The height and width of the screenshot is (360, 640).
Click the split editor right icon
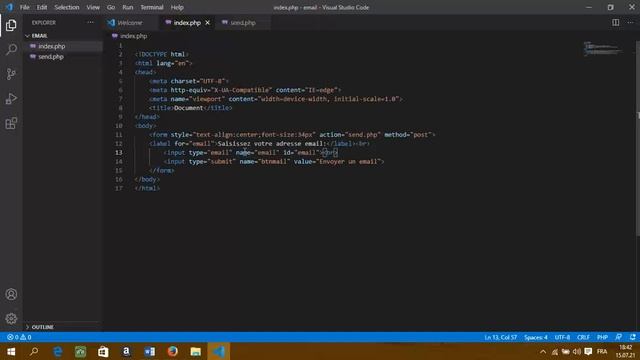pyautogui.click(x=615, y=22)
